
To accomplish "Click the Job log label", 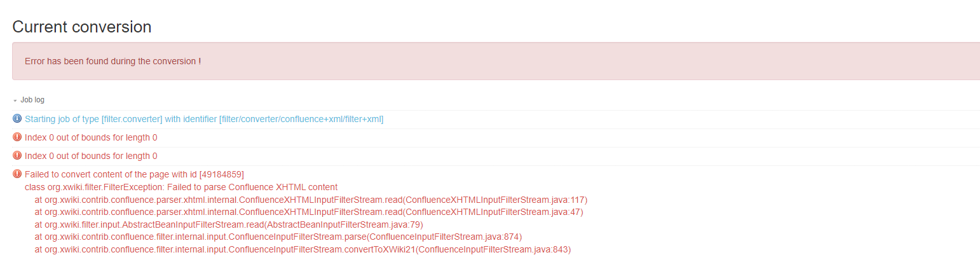I will pyautogui.click(x=32, y=100).
